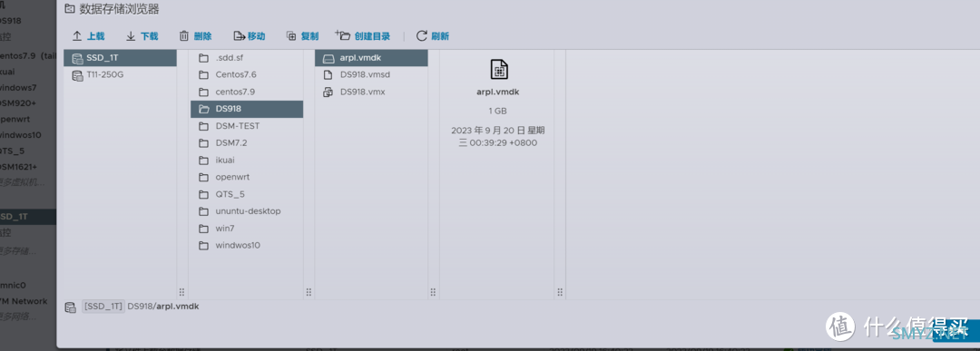Open the centos7.9 folder

click(x=247, y=92)
